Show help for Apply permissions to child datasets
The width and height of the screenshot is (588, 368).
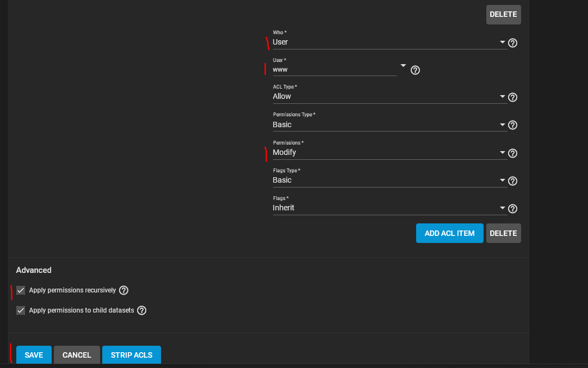(x=141, y=310)
